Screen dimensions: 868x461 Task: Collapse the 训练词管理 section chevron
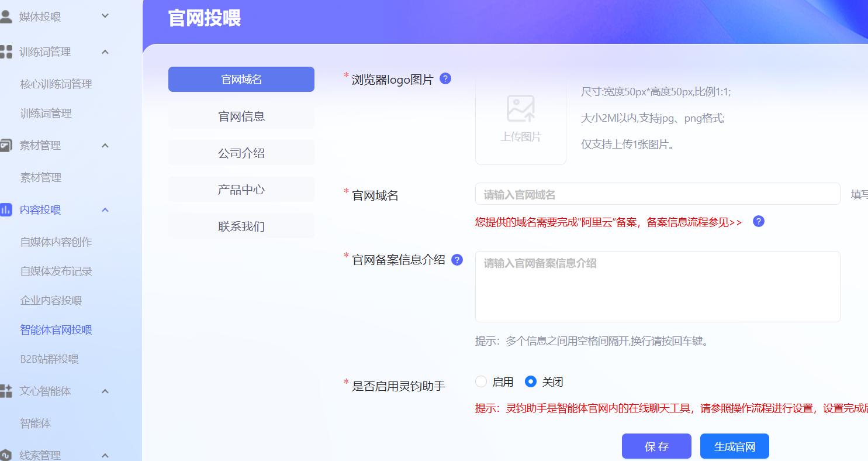(x=105, y=52)
